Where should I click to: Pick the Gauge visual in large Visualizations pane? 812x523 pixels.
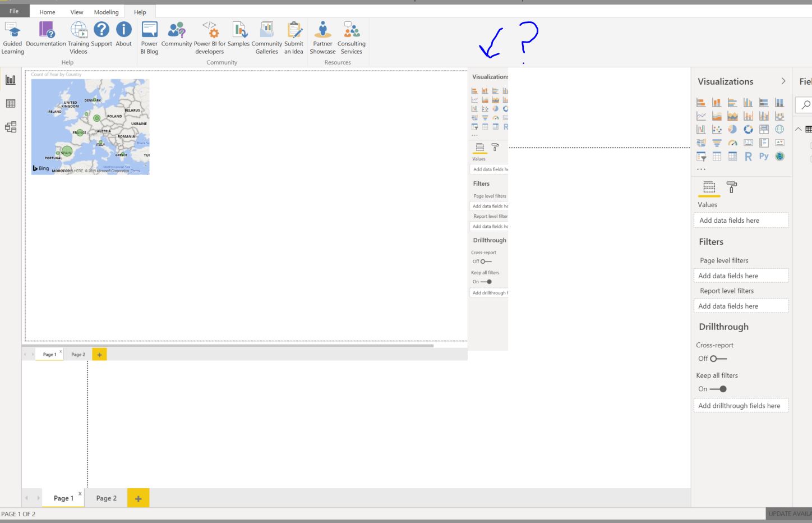[732, 143]
